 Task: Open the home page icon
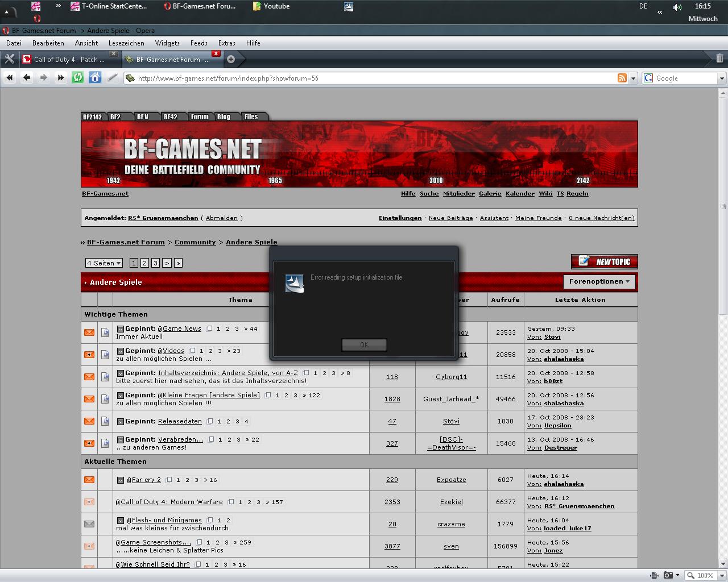pyautogui.click(x=95, y=78)
